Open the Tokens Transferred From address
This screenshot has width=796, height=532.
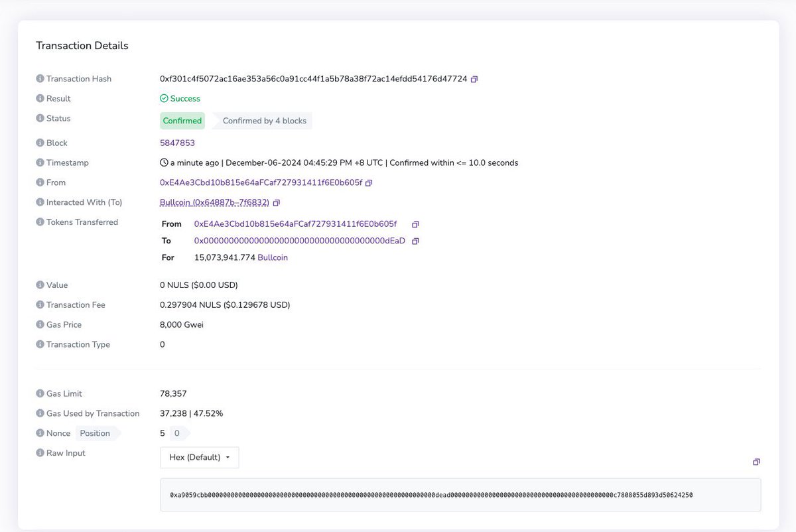pos(295,224)
